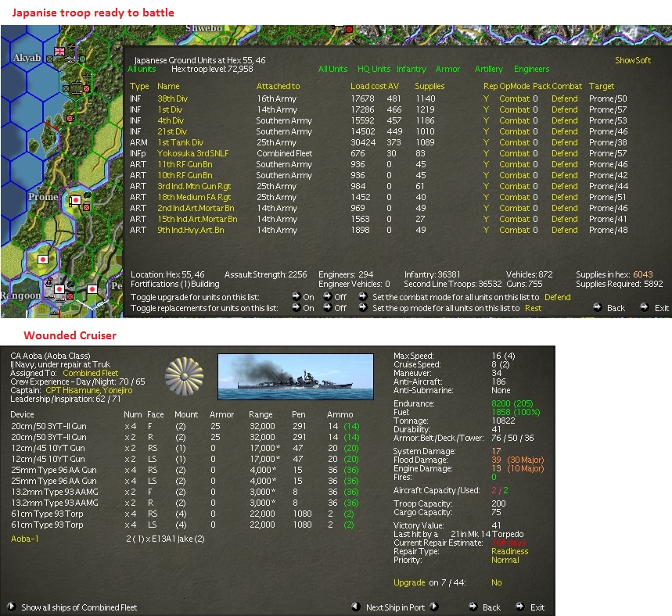Click the Exit arrow icon in ground units panel

coord(644,306)
